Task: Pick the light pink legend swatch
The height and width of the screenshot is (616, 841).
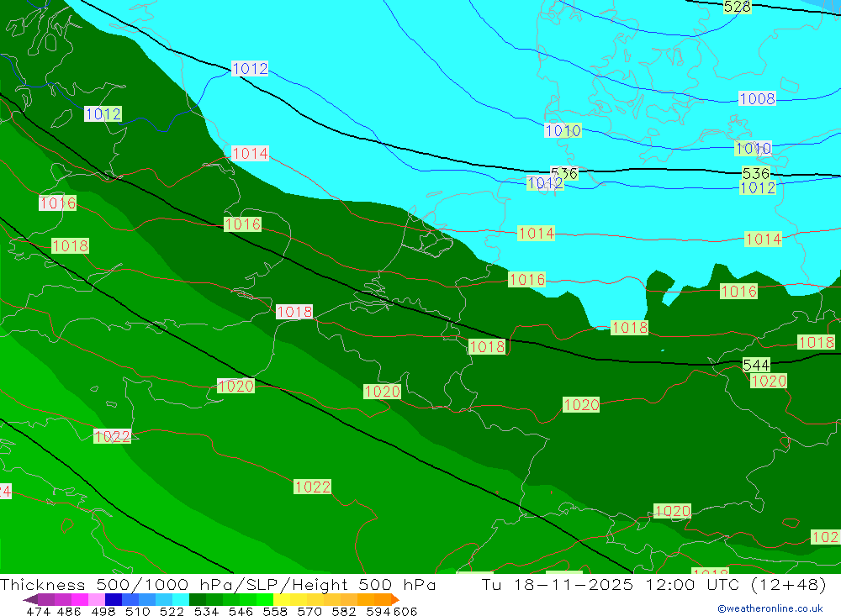Action: [97, 599]
